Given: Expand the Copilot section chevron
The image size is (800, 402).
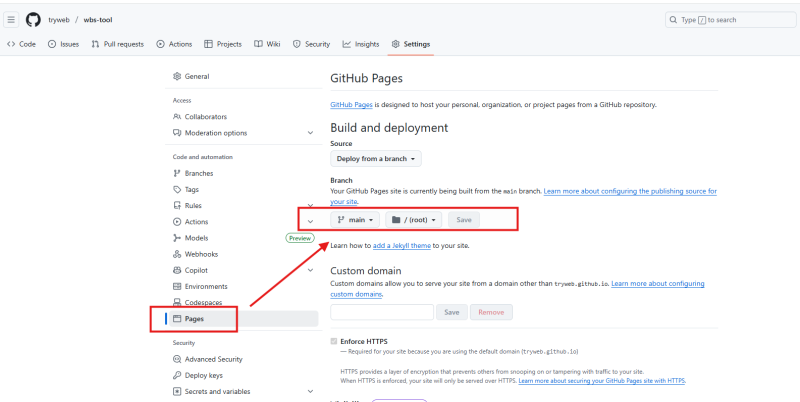Looking at the screenshot, I should point(310,270).
